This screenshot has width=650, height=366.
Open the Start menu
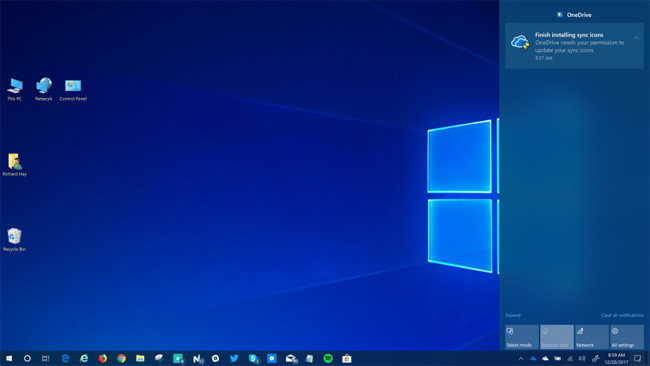tap(9, 359)
